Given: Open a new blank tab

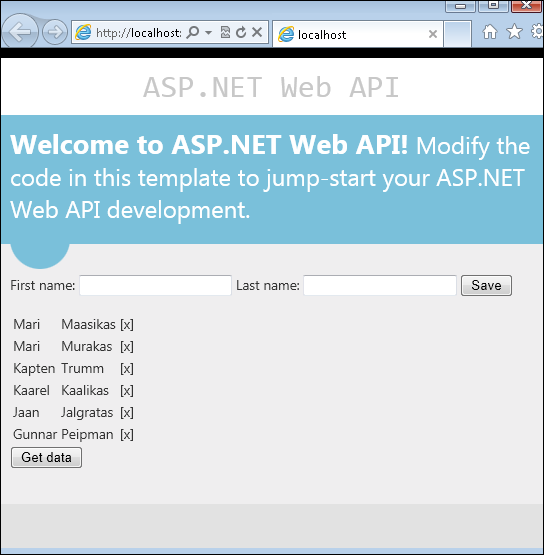Looking at the screenshot, I should pyautogui.click(x=457, y=34).
